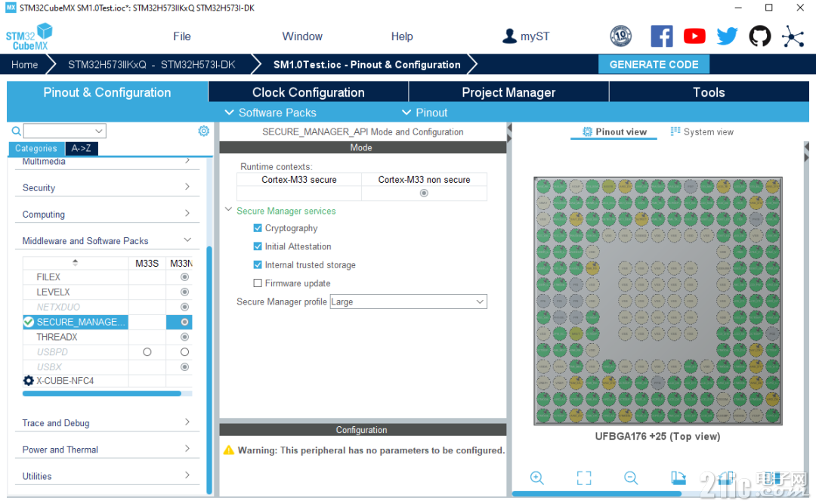Zoom out on the pinout view

(631, 478)
